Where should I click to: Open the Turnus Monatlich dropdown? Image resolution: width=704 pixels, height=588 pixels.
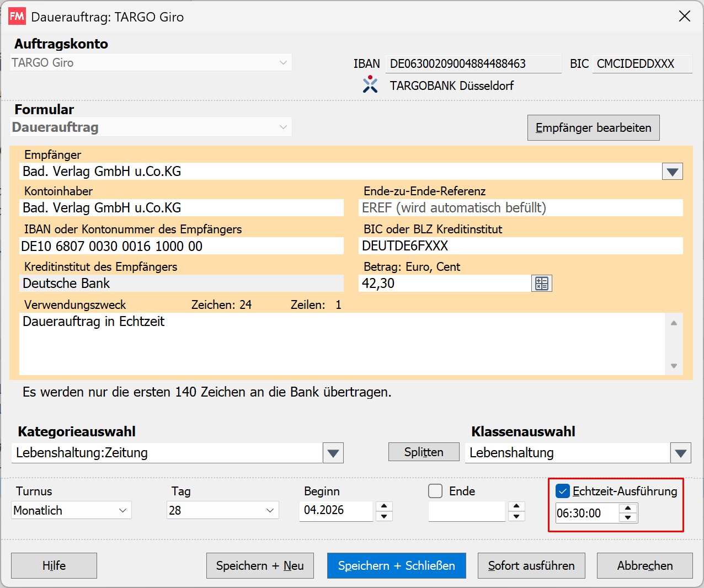(71, 510)
